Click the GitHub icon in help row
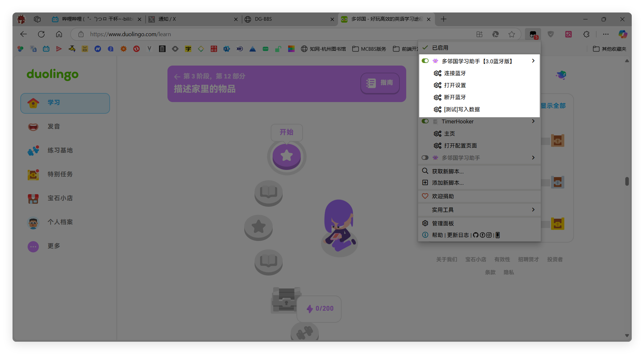The height and width of the screenshot is (354, 644). point(476,235)
